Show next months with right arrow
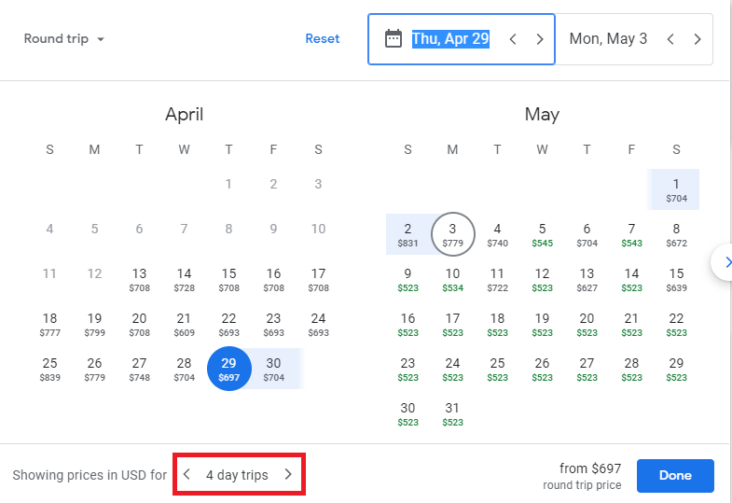The image size is (732, 503). click(725, 262)
